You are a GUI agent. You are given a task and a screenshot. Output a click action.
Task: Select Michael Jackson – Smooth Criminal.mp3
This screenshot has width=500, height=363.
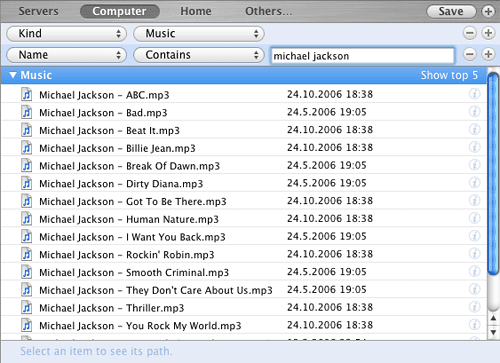tap(244, 272)
